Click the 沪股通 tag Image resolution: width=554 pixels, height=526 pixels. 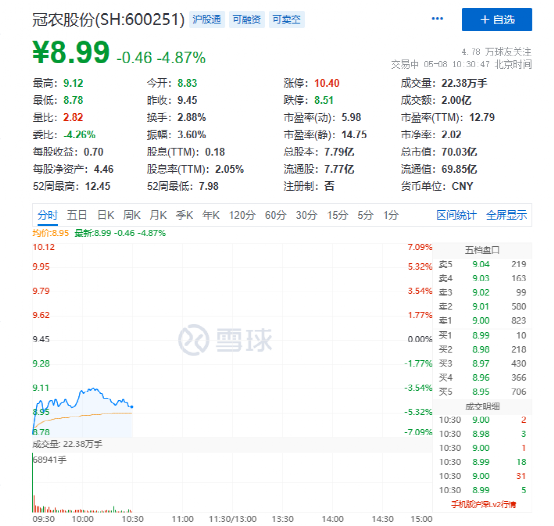pyautogui.click(x=207, y=19)
